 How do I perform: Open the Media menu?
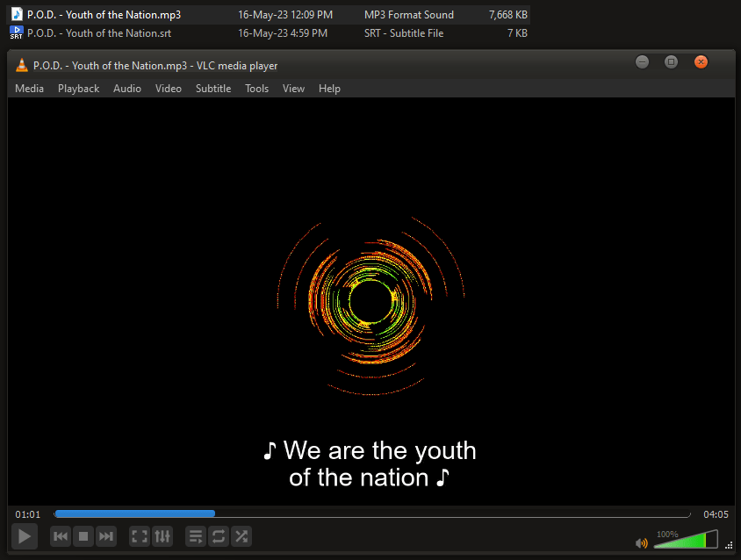pyautogui.click(x=29, y=88)
